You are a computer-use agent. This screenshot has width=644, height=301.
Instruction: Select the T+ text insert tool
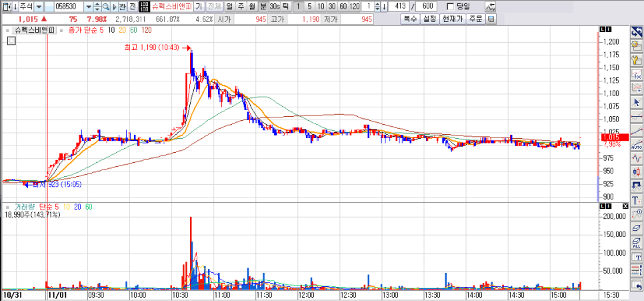tap(637, 200)
